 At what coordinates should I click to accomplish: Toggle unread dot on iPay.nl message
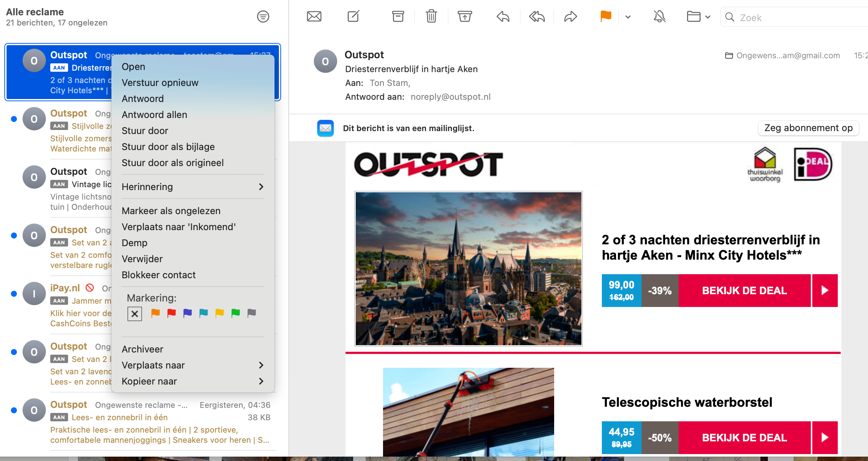(14, 294)
